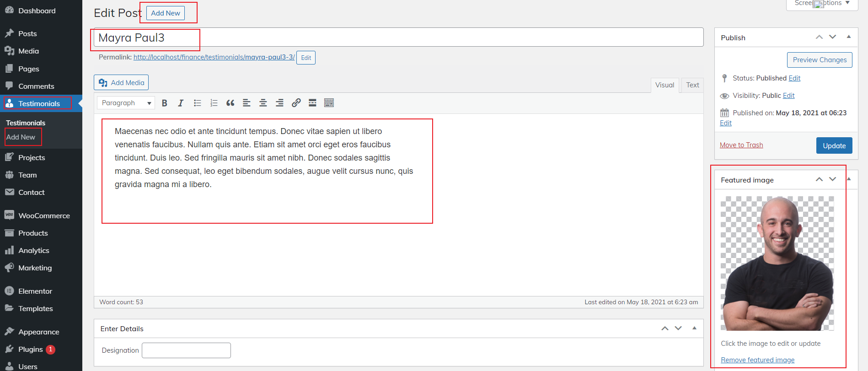Image resolution: width=868 pixels, height=371 pixels.
Task: Toggle bold formatting in editor toolbar
Action: 165,103
